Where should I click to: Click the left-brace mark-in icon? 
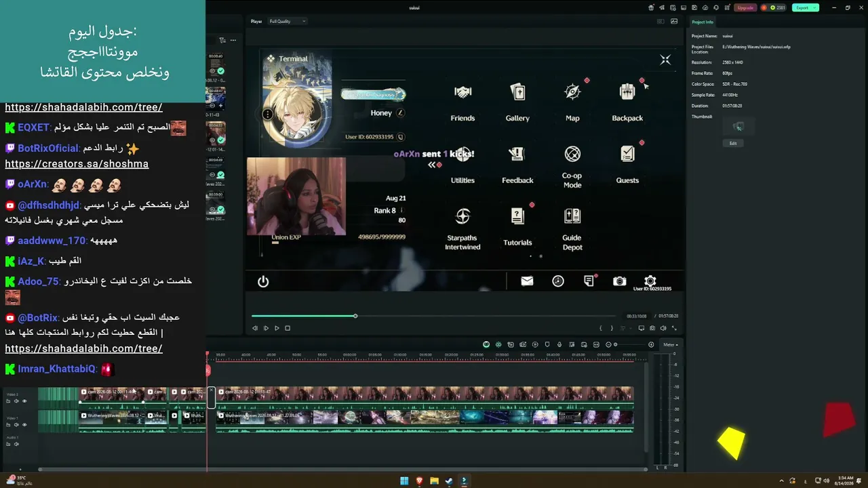click(x=600, y=328)
